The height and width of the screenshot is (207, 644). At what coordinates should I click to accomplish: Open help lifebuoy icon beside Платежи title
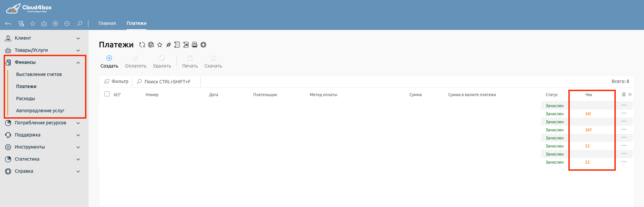(x=203, y=45)
